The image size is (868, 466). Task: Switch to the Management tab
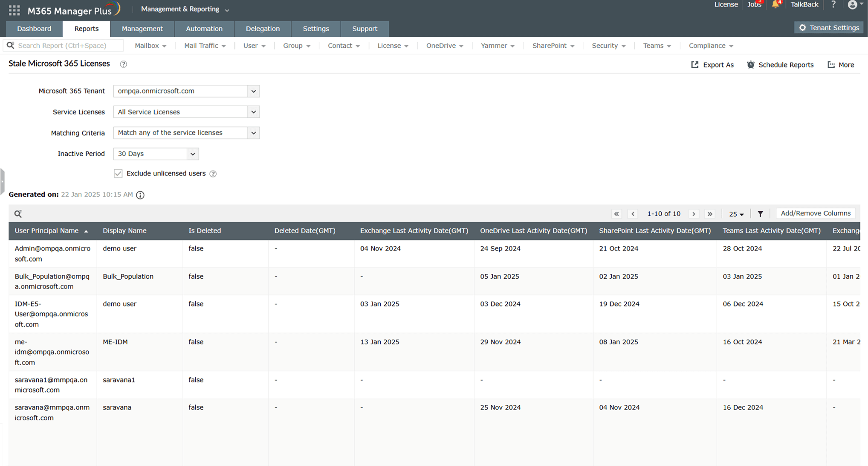coord(142,29)
